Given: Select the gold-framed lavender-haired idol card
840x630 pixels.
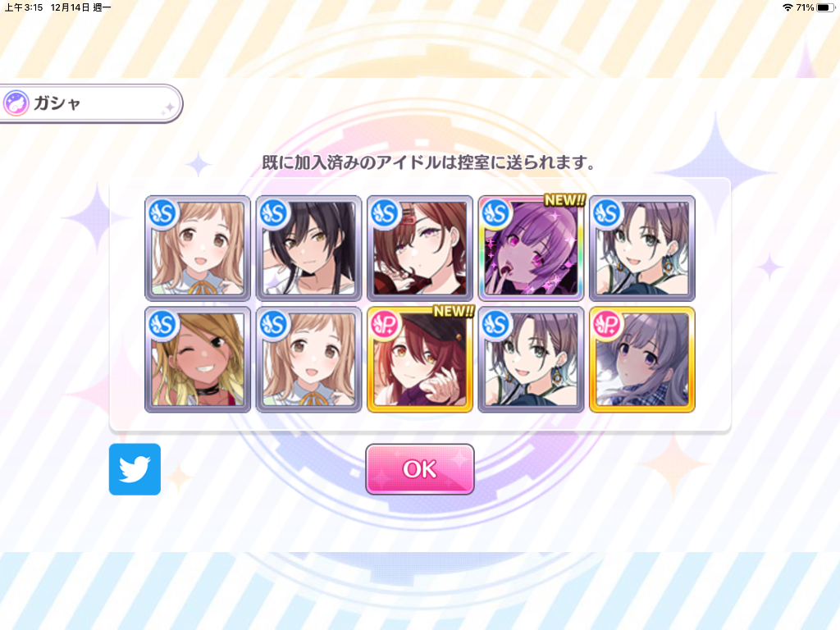Looking at the screenshot, I should 641,359.
